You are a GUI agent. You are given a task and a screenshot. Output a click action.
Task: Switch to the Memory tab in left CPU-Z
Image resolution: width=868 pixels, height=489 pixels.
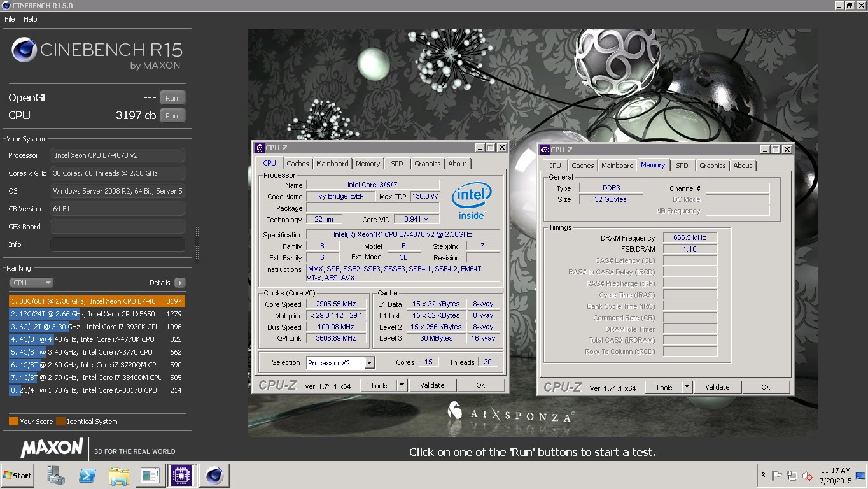[x=368, y=164]
